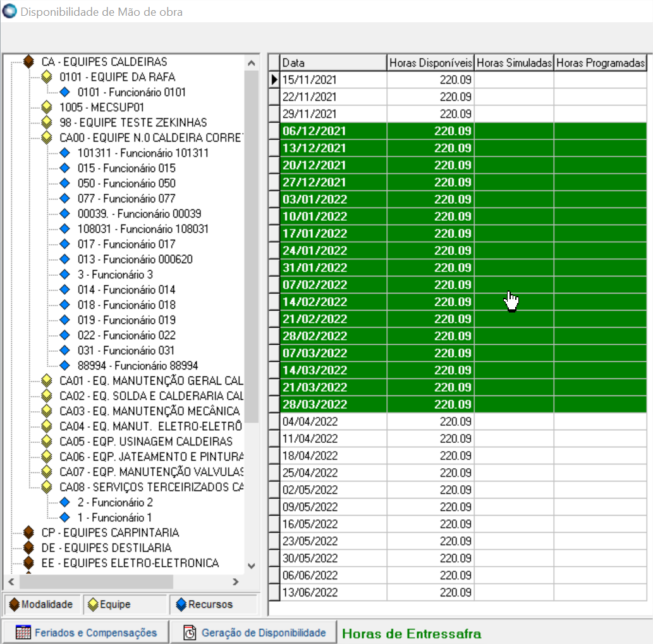Viewport: 653px width, 644px height.
Task: Click the Recursos legend button
Action: [214, 604]
